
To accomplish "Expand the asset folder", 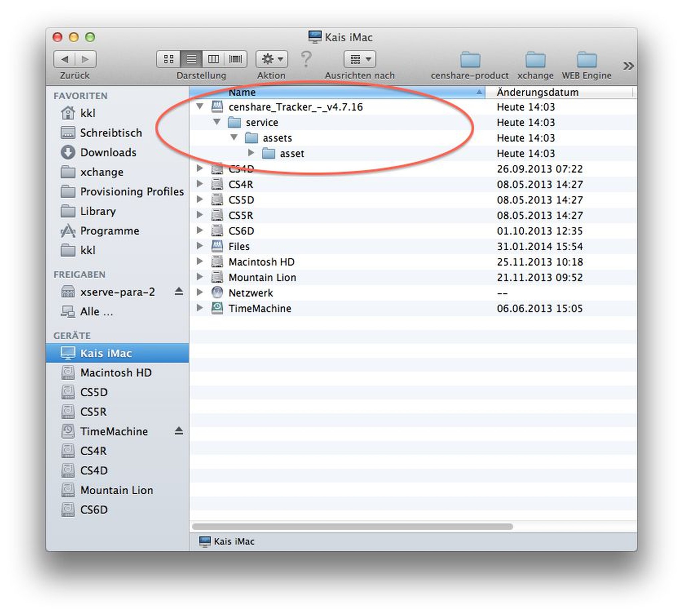I will point(251,153).
